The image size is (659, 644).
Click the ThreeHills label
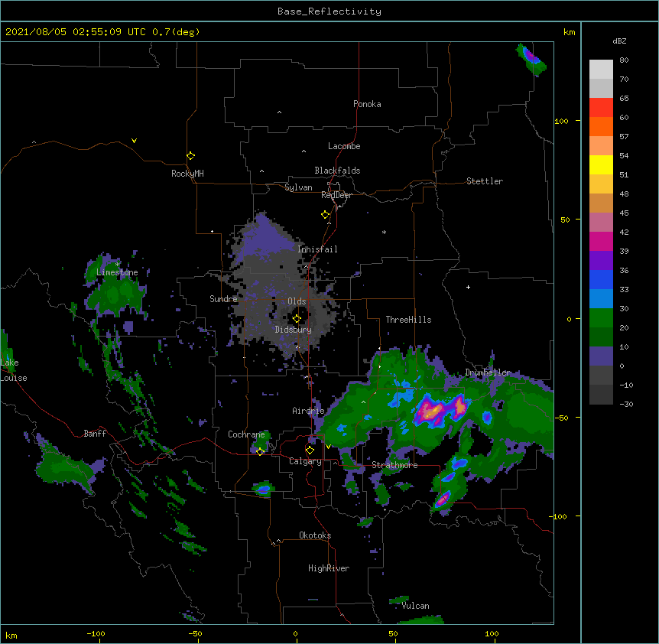pyautogui.click(x=408, y=320)
